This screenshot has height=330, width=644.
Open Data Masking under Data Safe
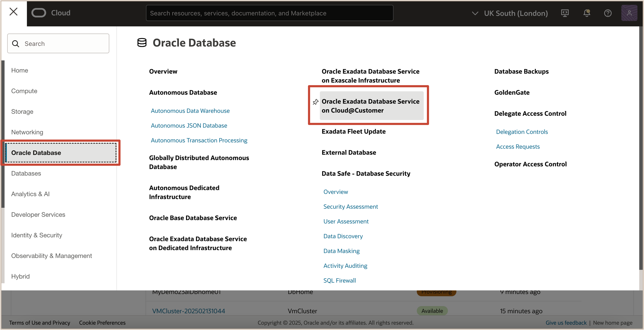341,251
